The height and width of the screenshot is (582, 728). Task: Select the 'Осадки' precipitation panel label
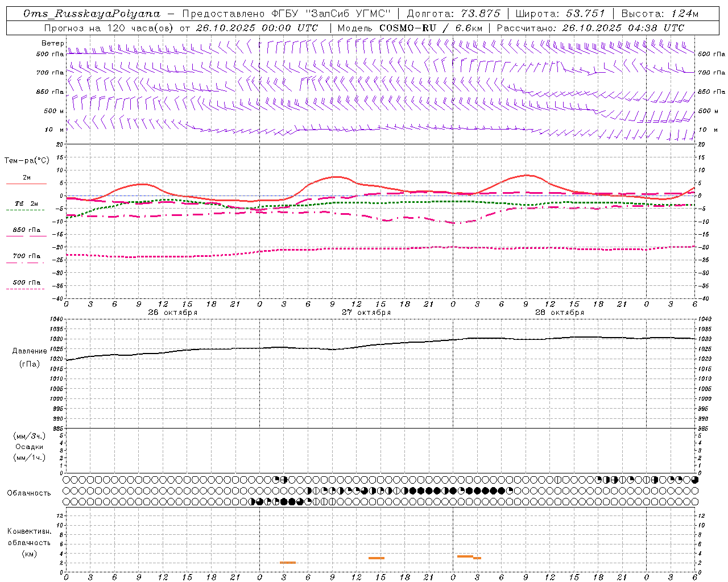tap(30, 447)
